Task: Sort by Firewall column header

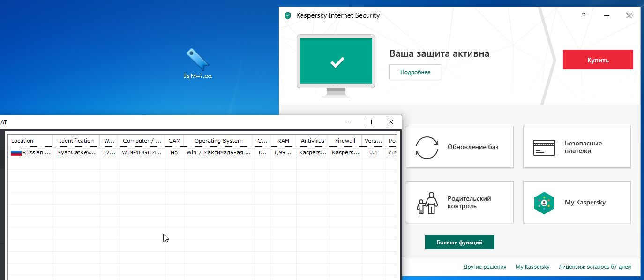Action: pos(345,141)
